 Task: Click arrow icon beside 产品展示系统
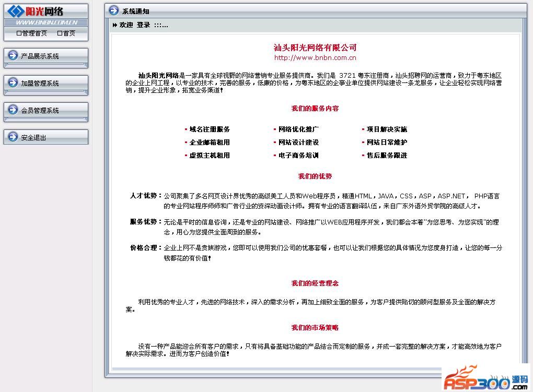pos(13,55)
